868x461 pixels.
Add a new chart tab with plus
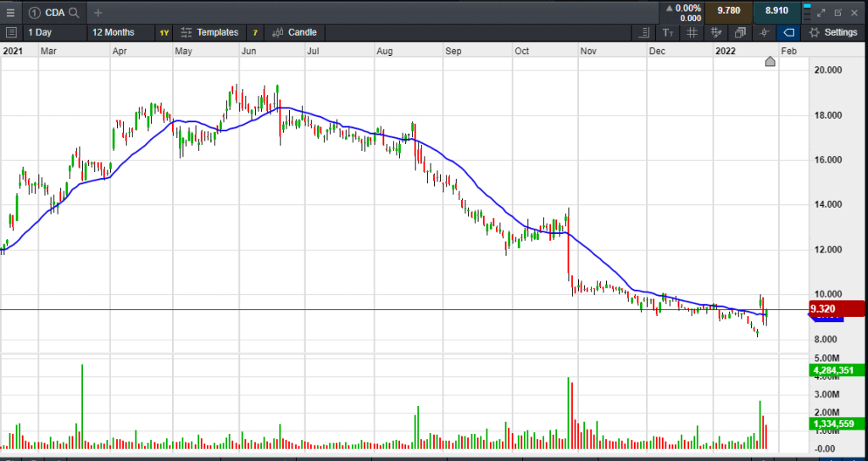coord(97,13)
